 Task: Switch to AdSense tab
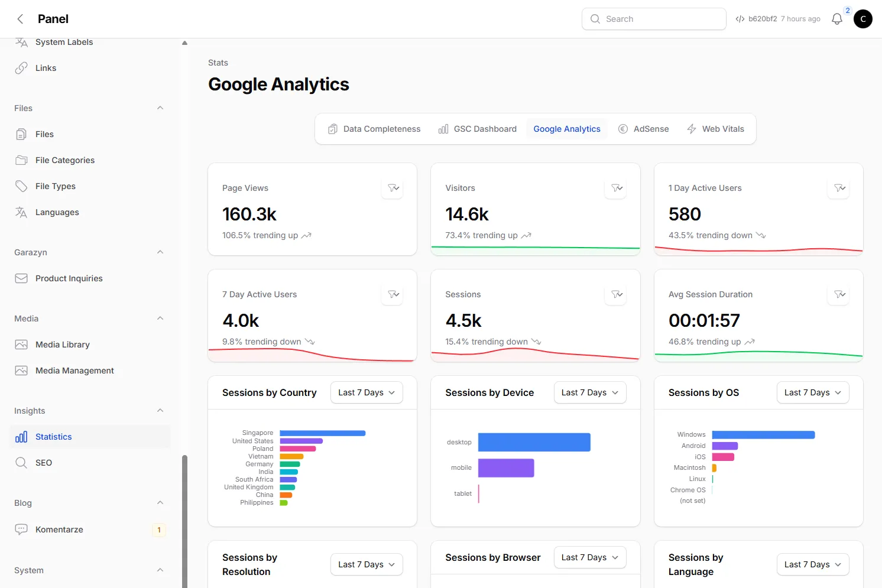pos(644,129)
